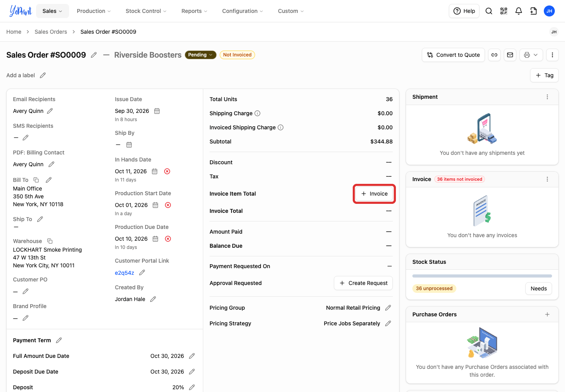
Task: Click the Needs button in Stock Status
Action: [539, 289]
